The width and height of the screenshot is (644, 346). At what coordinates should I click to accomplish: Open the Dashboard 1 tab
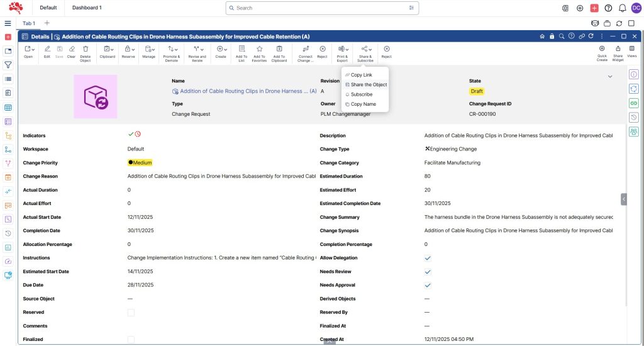coord(87,8)
